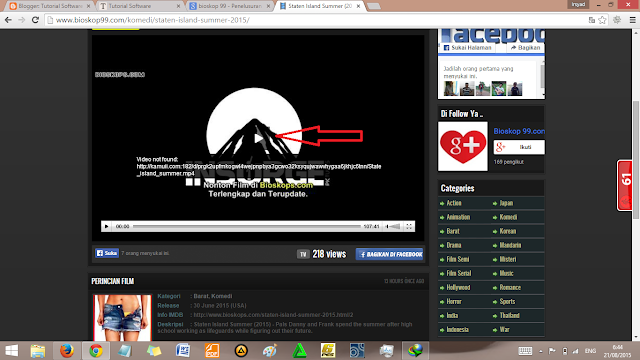Image resolution: width=640 pixels, height=360 pixels.
Task: Open the Music category
Action: [x=507, y=273]
